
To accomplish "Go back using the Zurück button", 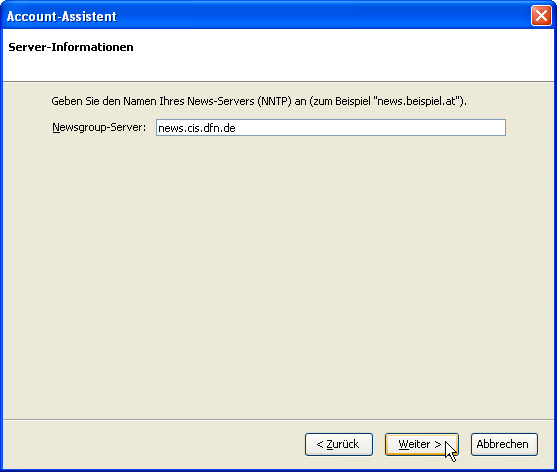I will point(339,444).
